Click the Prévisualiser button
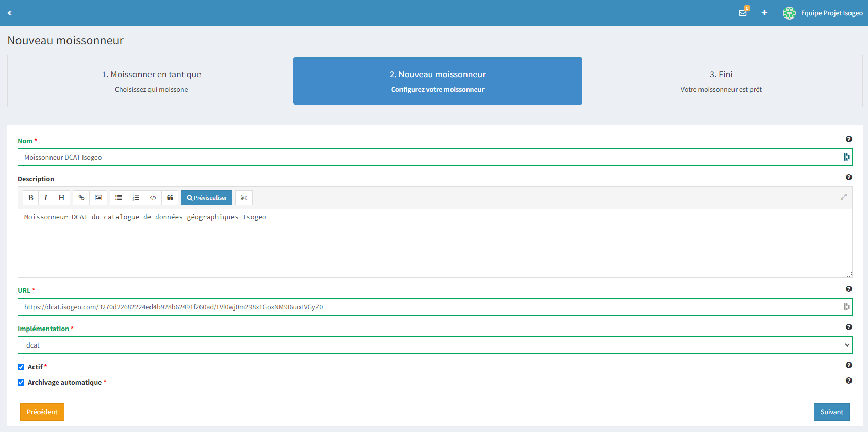 point(207,198)
